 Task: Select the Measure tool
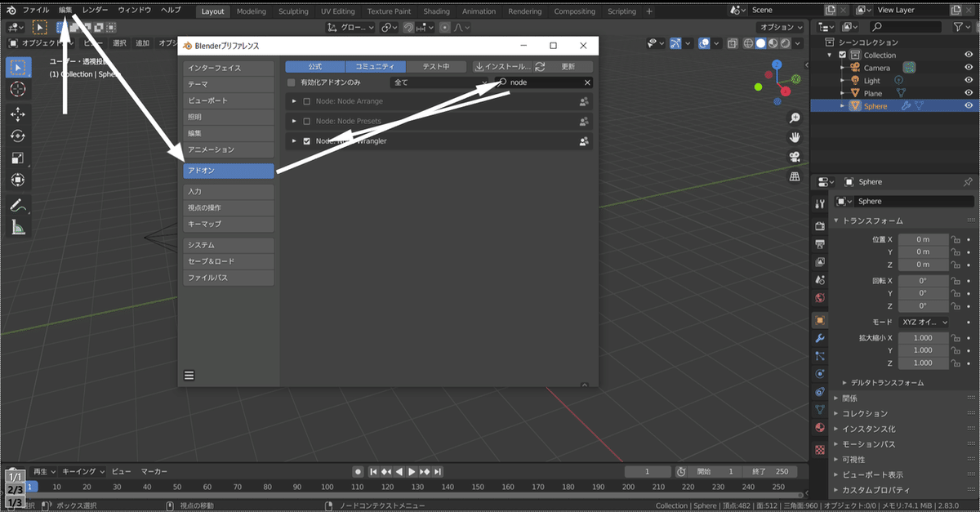(x=17, y=229)
